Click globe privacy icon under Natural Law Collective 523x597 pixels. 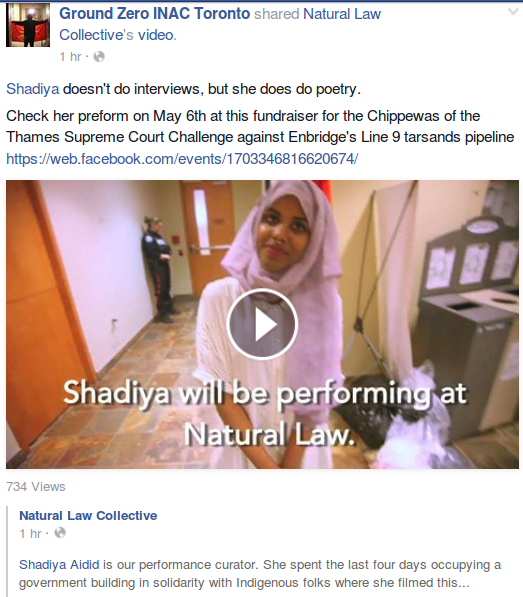60,533
